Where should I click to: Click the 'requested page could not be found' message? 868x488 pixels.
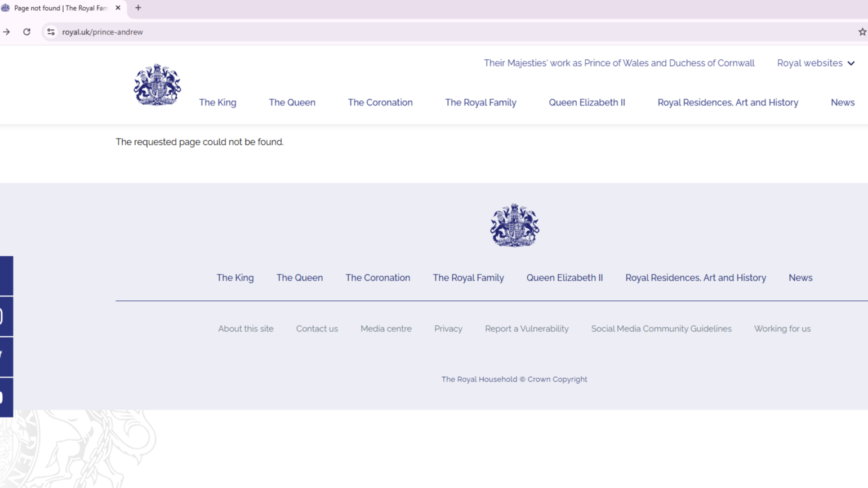(199, 142)
